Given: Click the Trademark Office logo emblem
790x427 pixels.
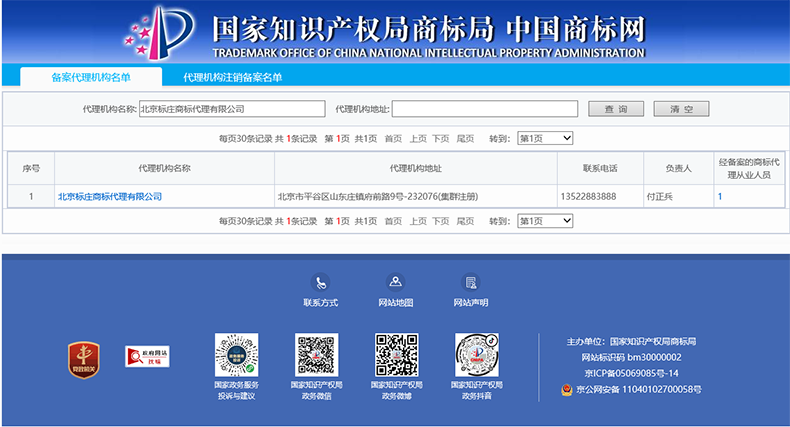Looking at the screenshot, I should click(159, 33).
